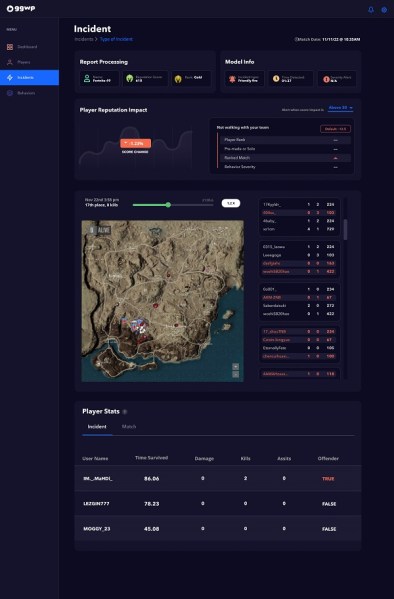Follow the Incidents breadcrumb link
Image resolution: width=394 pixels, height=599 pixels.
[84, 39]
